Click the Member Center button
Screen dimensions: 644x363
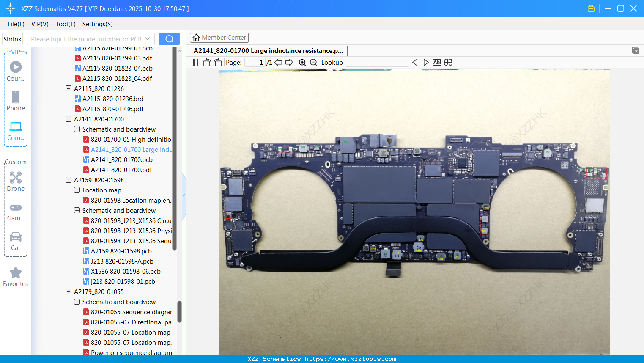[x=219, y=38]
